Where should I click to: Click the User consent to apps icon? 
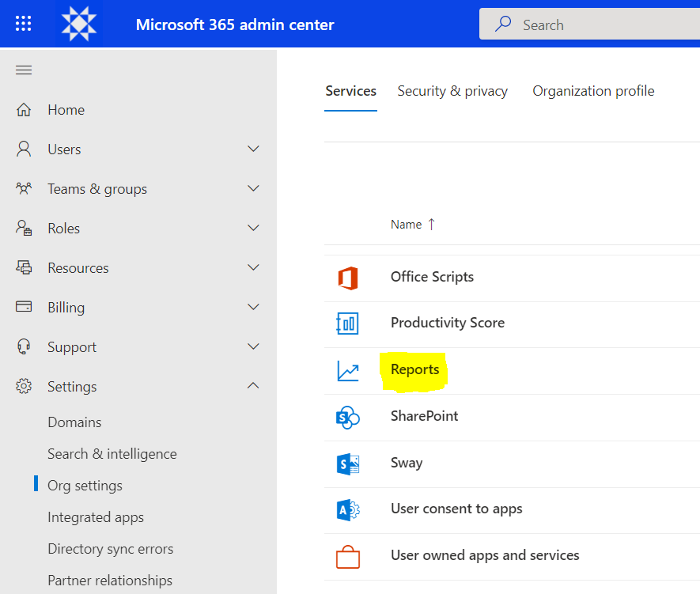[348, 509]
